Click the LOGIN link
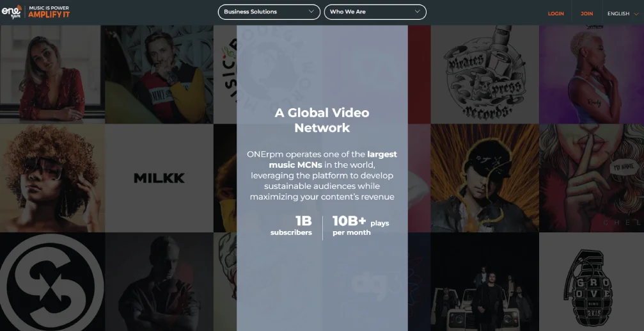The image size is (644, 331). coord(556,13)
